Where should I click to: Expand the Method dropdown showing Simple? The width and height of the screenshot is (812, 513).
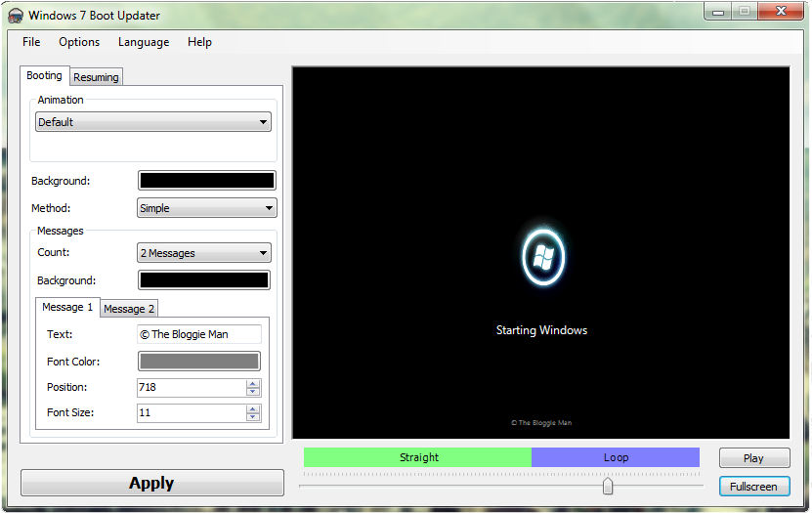(x=206, y=208)
